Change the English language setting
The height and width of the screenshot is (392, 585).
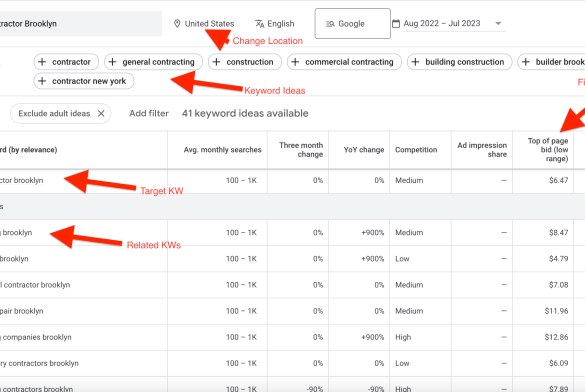[x=275, y=23]
